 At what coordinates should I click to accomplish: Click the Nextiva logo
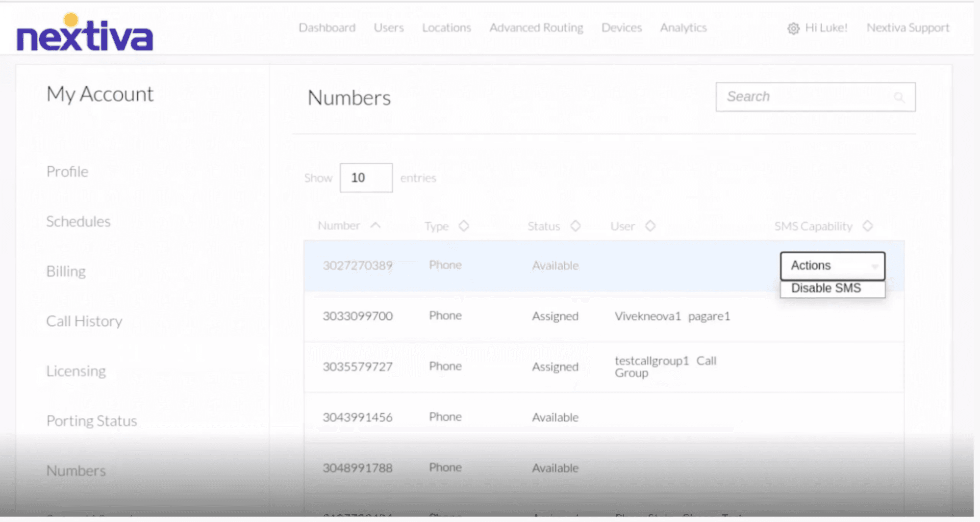click(84, 34)
